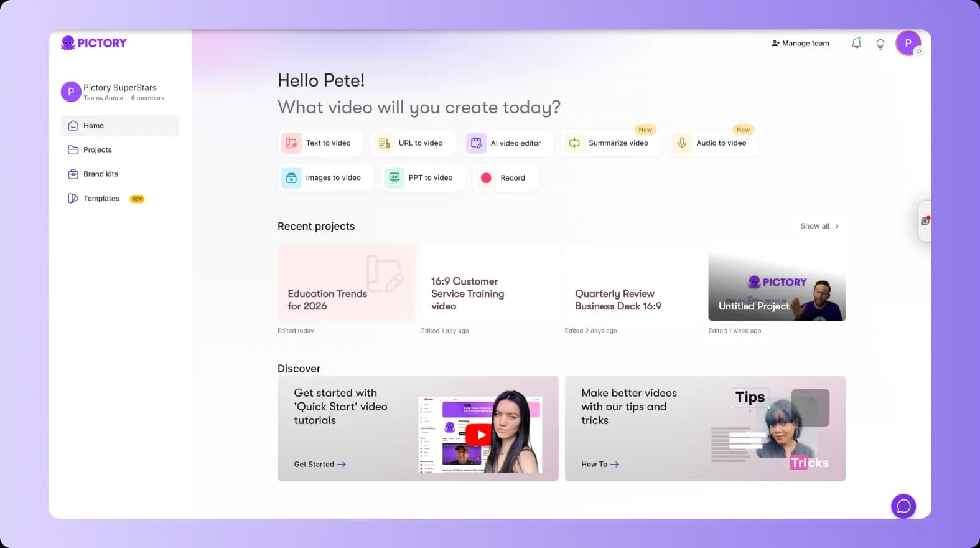Open the Tips and Tricks image
The height and width of the screenshot is (548, 980).
point(770,428)
